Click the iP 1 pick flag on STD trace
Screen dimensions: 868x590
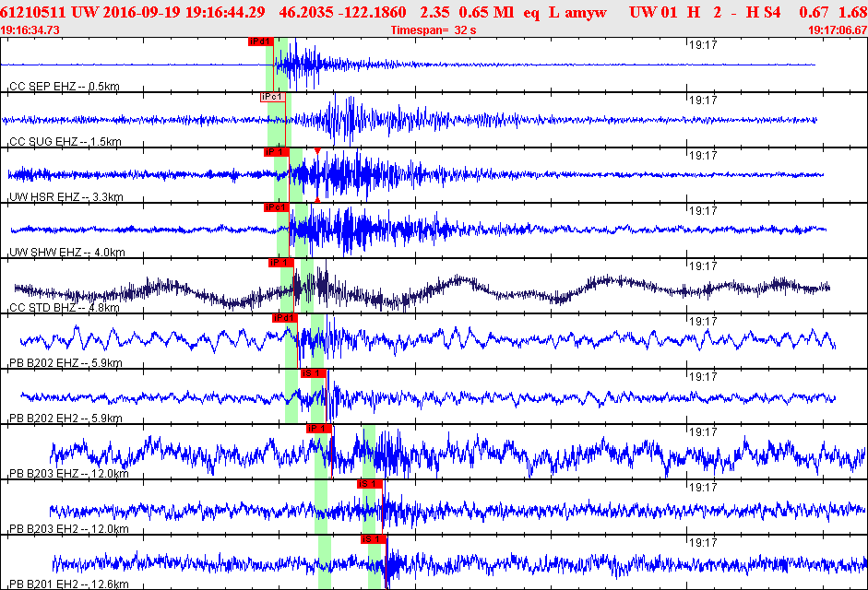pos(280,263)
